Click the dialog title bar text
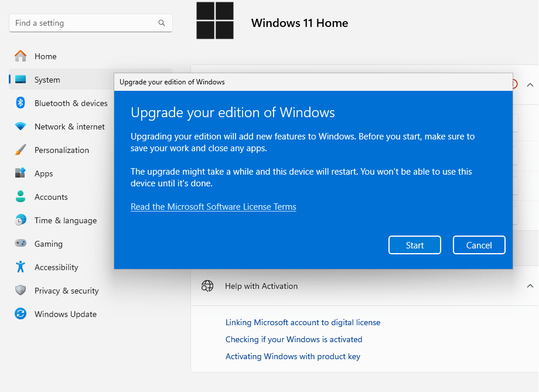The height and width of the screenshot is (392, 539). (172, 82)
